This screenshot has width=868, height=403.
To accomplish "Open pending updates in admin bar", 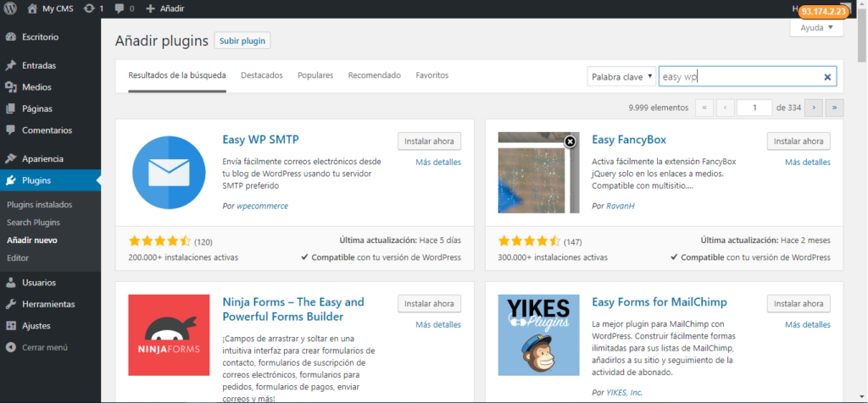I will (93, 8).
